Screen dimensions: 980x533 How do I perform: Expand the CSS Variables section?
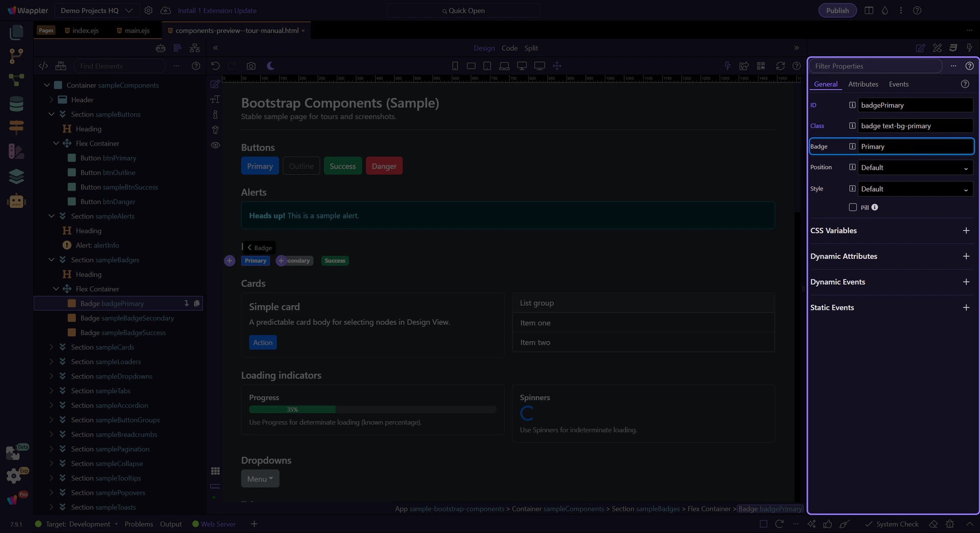tap(966, 231)
